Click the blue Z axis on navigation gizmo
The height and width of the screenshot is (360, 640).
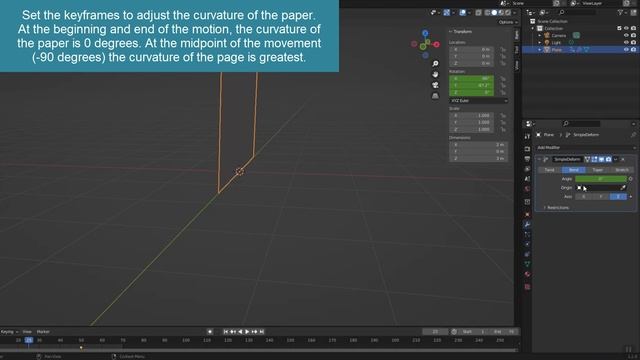[425, 33]
